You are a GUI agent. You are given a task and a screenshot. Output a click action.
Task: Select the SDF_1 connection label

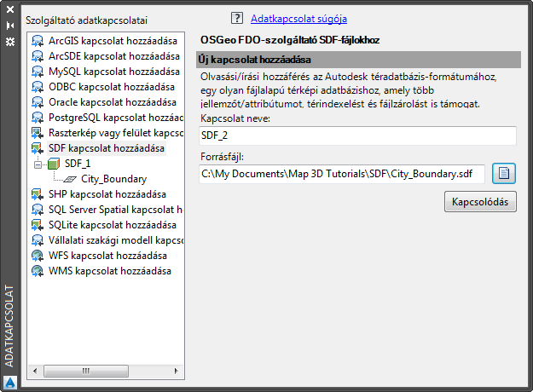78,164
